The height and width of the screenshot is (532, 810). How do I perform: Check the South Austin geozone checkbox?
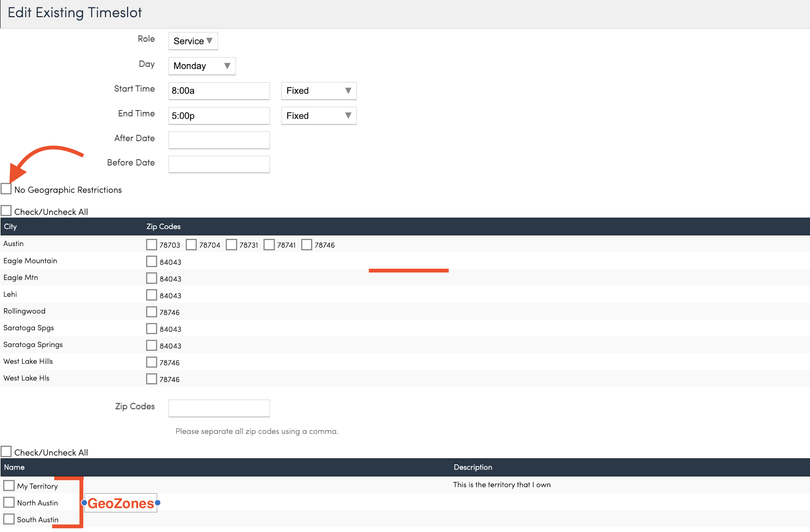[9, 519]
